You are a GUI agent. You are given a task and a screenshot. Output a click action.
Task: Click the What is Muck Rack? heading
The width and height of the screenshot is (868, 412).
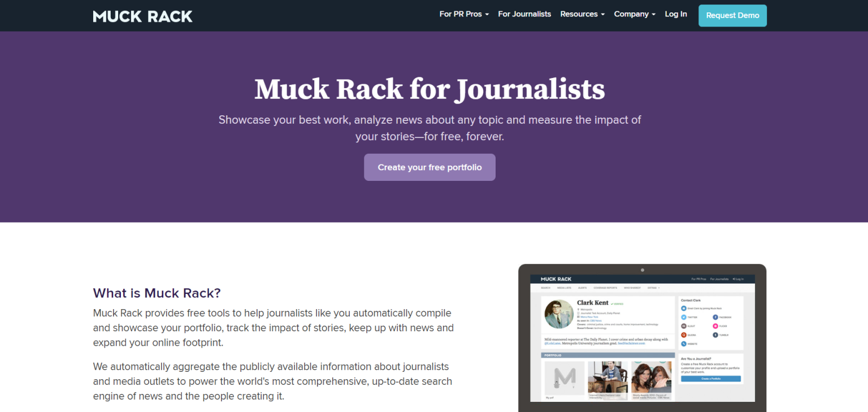(x=157, y=293)
